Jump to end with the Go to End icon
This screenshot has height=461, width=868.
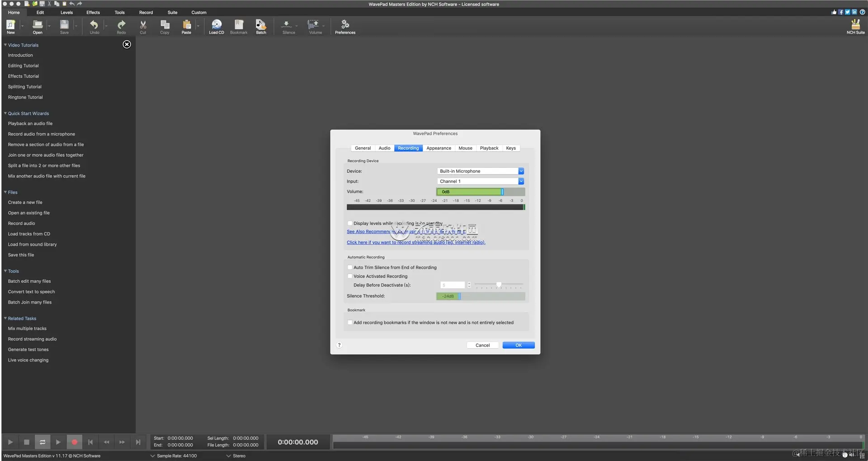click(x=138, y=442)
